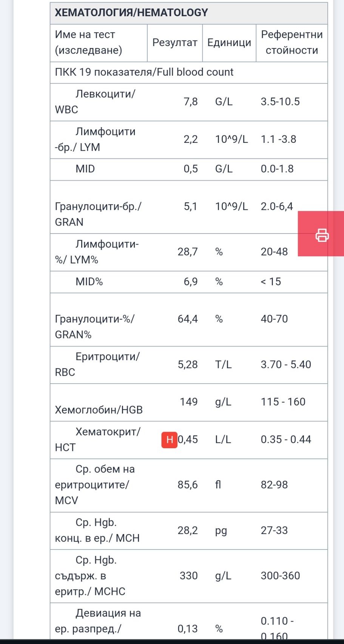Click the Хемоглобин/HGB test name

99,410
